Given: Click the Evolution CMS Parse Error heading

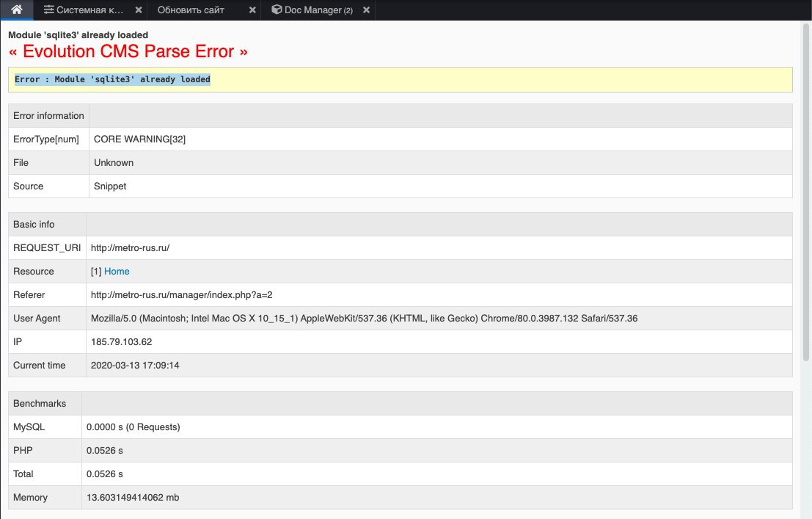Looking at the screenshot, I should pos(128,51).
